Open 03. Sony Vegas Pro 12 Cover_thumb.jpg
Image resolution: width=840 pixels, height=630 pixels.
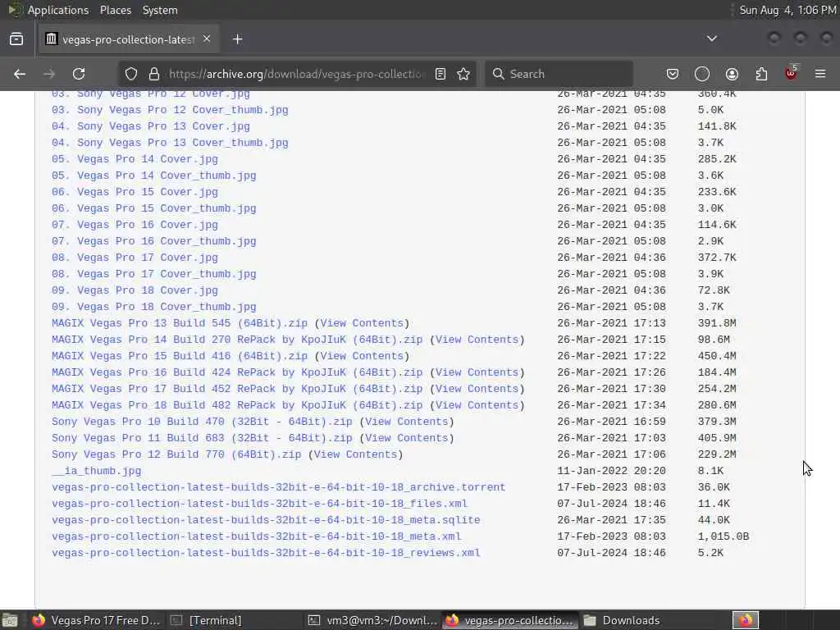(x=170, y=110)
